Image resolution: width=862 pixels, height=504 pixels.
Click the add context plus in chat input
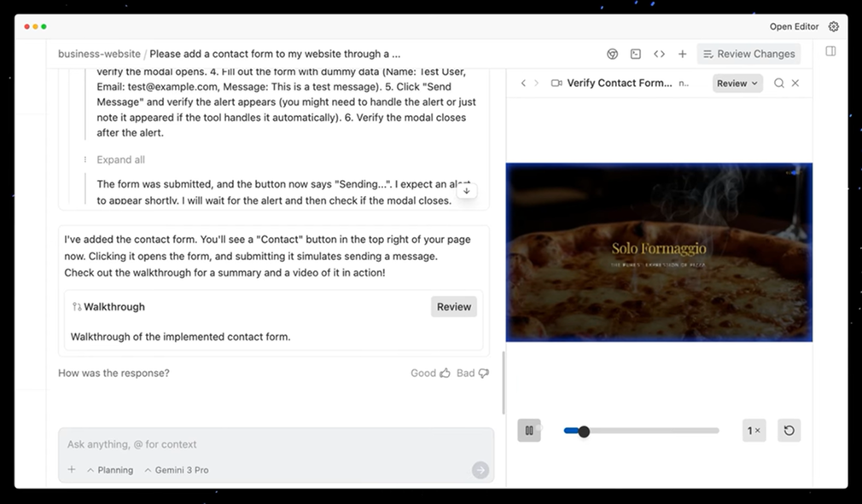click(72, 470)
